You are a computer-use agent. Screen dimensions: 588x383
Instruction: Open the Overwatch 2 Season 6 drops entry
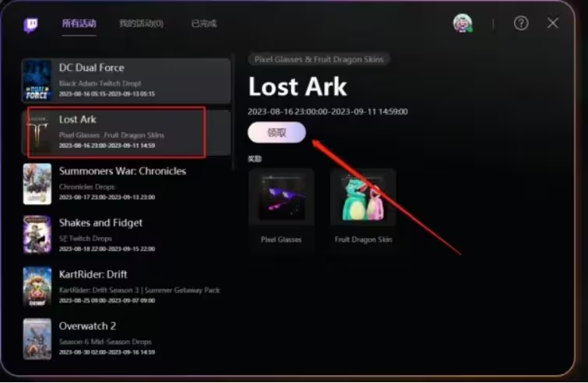127,339
